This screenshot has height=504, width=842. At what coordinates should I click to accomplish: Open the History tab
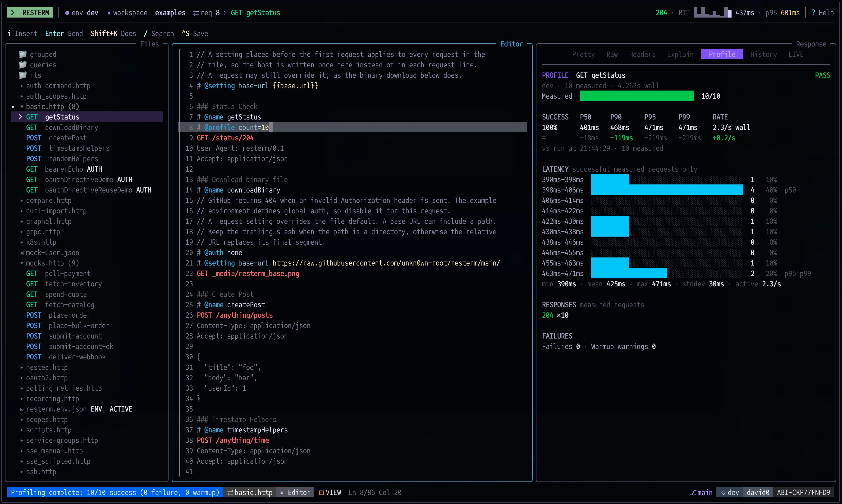click(x=764, y=54)
